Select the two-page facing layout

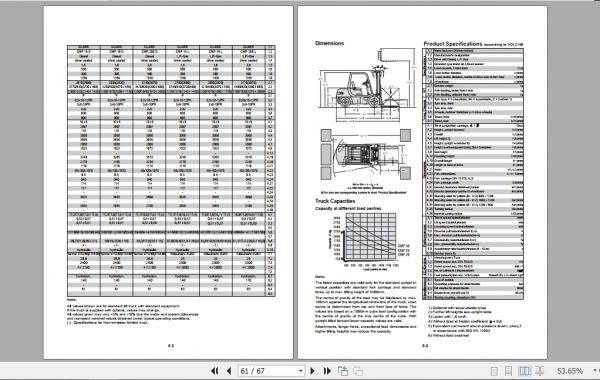[524, 371]
